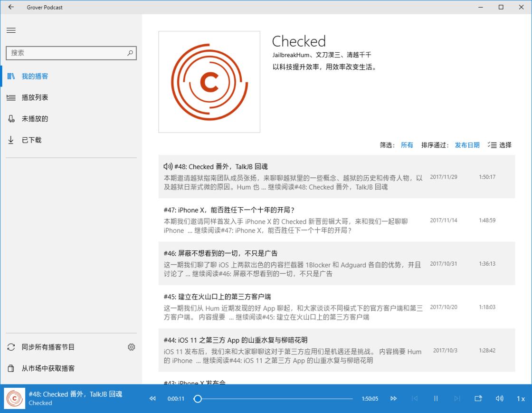Click the 未播放的 icon

pos(11,119)
